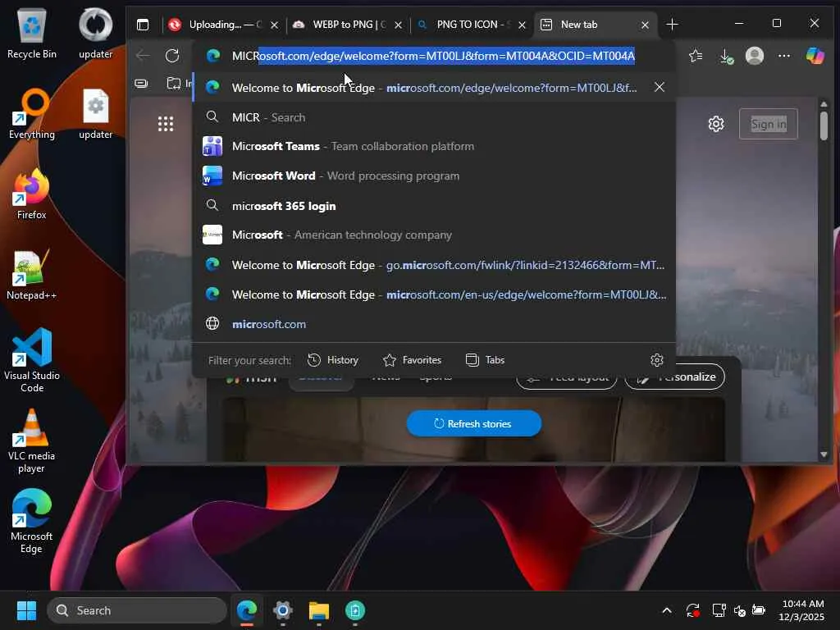Choose the microsoft.com/en-us/edge/welcome suggestion
Screen dimensions: 840x630
pyautogui.click(x=434, y=294)
